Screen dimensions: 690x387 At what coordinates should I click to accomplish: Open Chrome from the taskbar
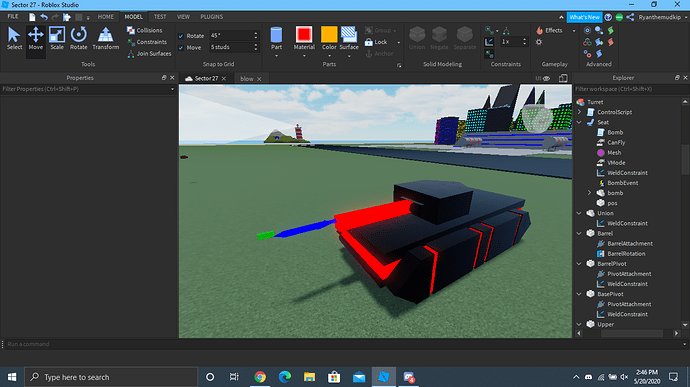(260, 377)
